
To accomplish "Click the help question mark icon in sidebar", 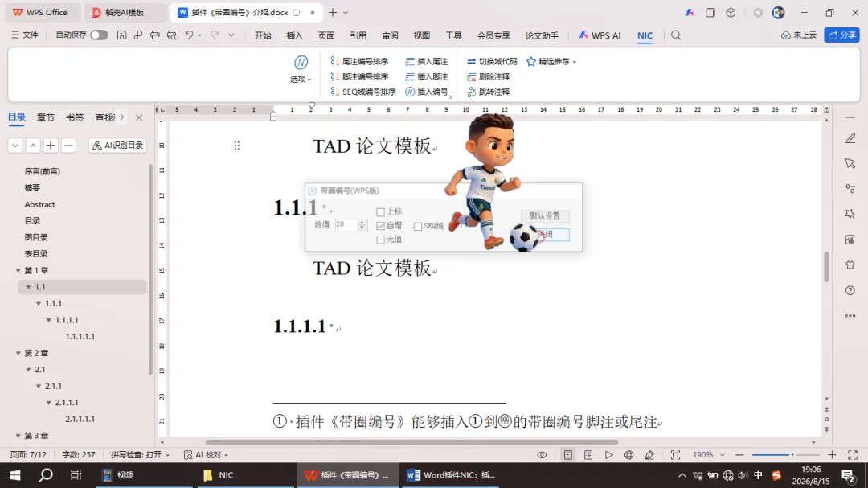I will 850,290.
